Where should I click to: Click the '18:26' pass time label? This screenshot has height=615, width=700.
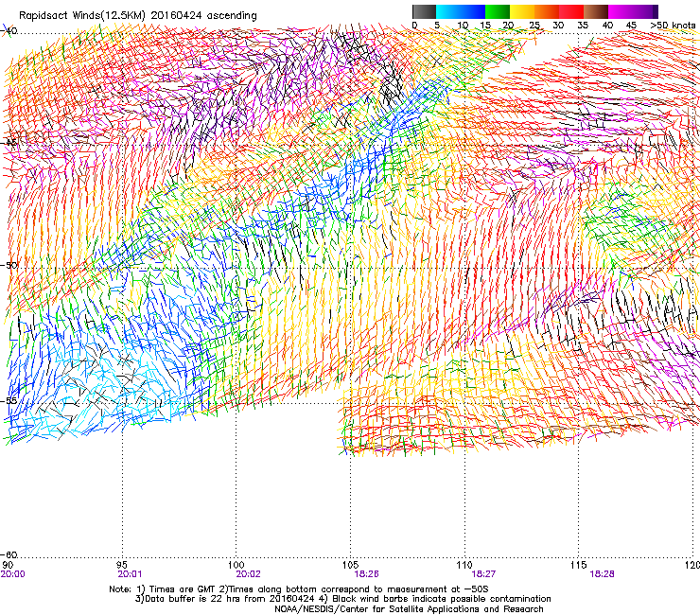[366, 574]
